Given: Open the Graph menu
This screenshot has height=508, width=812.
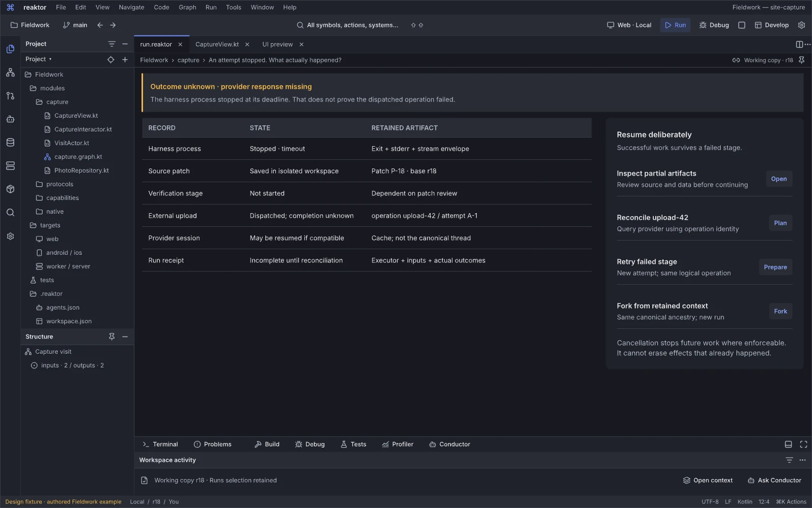Looking at the screenshot, I should 187,7.
